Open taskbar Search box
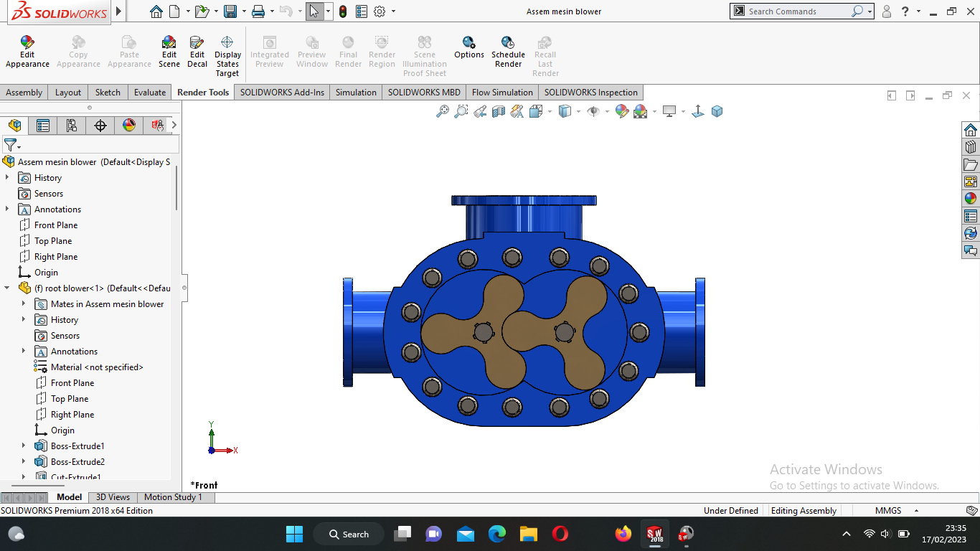The width and height of the screenshot is (980, 551). (x=349, y=534)
